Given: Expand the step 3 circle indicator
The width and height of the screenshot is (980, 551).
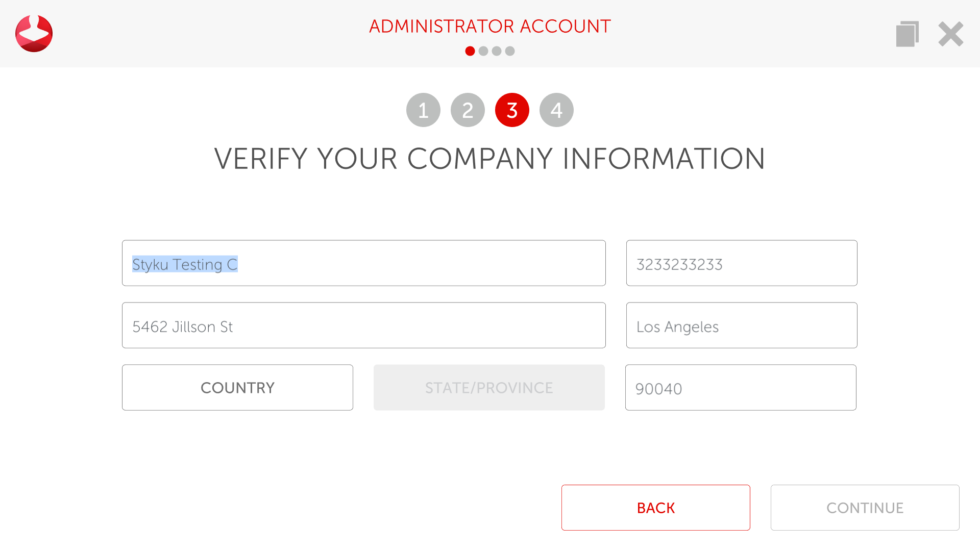Looking at the screenshot, I should point(512,110).
